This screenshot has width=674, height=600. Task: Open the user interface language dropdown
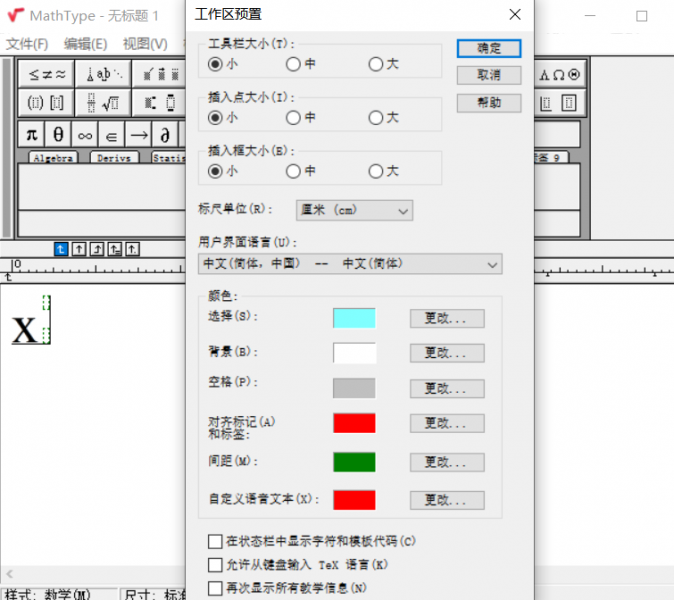tap(350, 264)
